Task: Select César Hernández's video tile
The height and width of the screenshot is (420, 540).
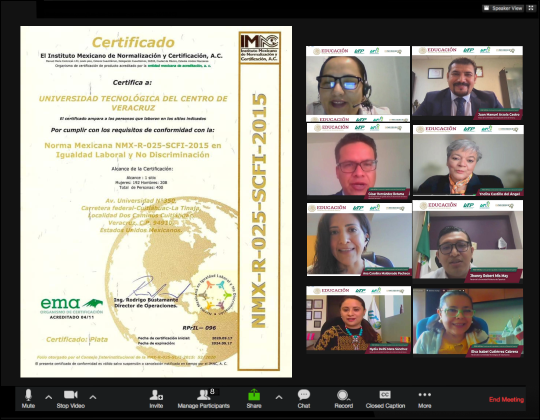Action: [x=359, y=161]
